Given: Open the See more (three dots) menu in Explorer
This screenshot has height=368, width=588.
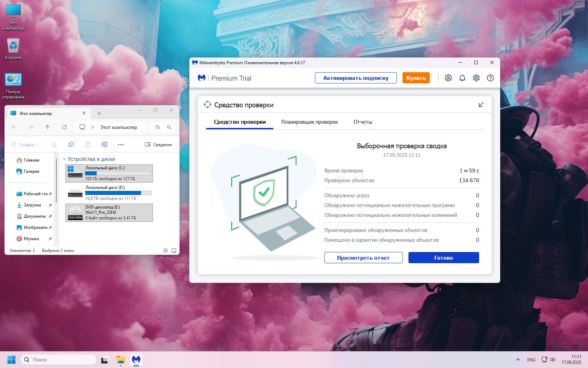Looking at the screenshot, I should pyautogui.click(x=121, y=144).
